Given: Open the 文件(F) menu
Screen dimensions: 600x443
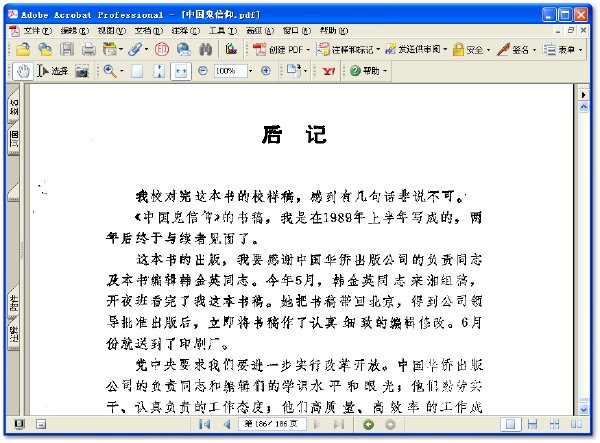Looking at the screenshot, I should tap(38, 30).
